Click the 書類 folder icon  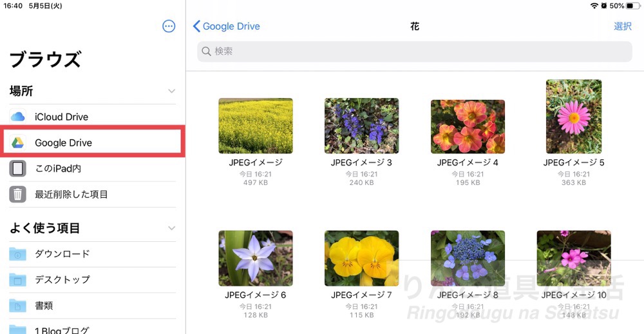tap(17, 306)
